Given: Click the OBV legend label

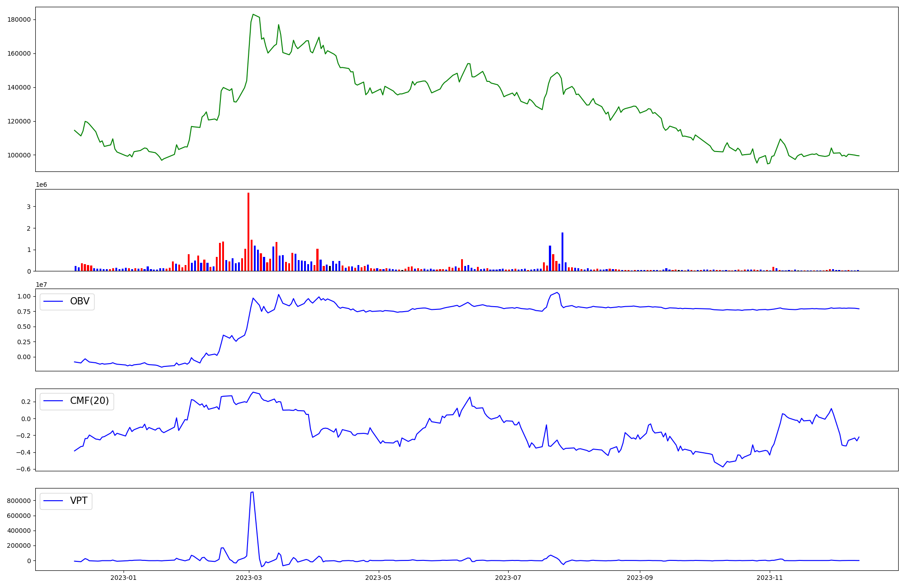Looking at the screenshot, I should (80, 302).
